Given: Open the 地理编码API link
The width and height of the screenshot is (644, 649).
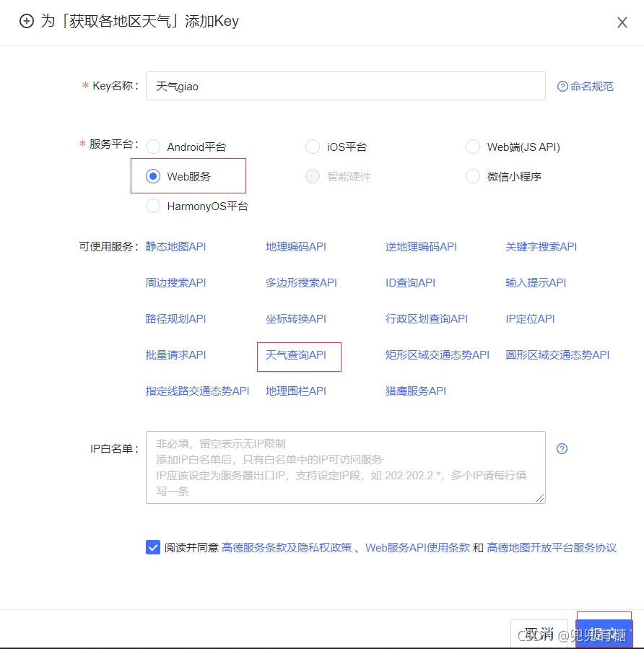Looking at the screenshot, I should click(296, 247).
